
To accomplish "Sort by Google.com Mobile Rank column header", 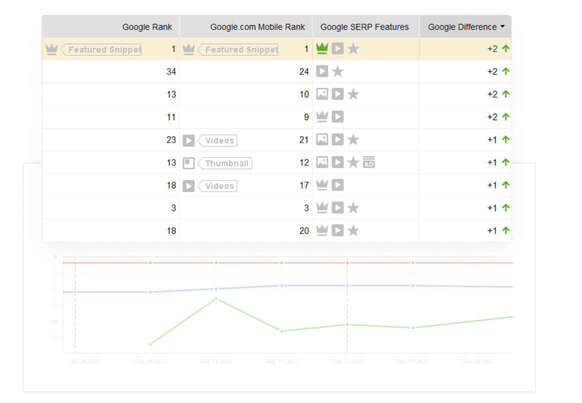I will point(257,27).
